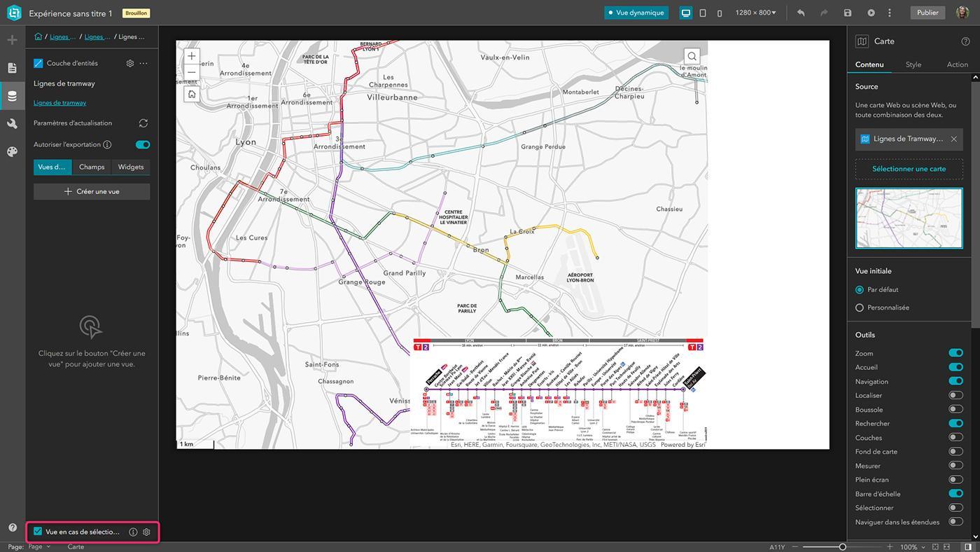Click the undo arrow in header

801,13
